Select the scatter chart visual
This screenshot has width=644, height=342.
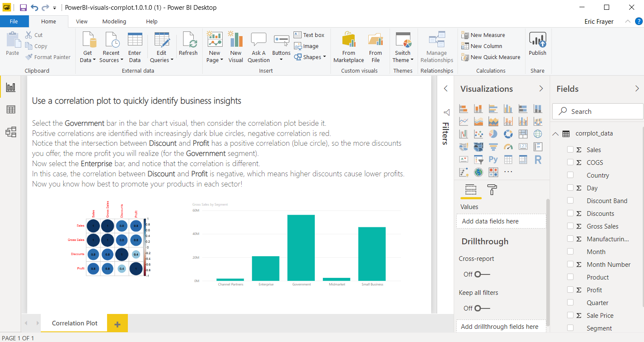(478, 134)
